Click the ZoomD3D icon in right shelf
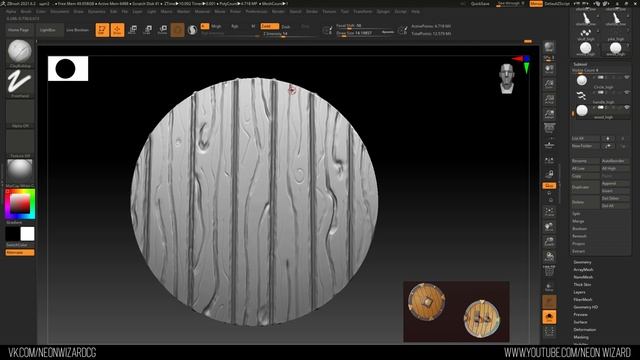Viewport: 640px width, 360px height. pos(549,242)
